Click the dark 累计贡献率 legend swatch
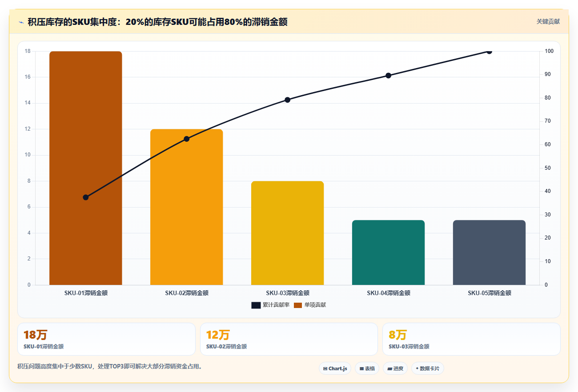The image size is (578, 392). (x=256, y=305)
